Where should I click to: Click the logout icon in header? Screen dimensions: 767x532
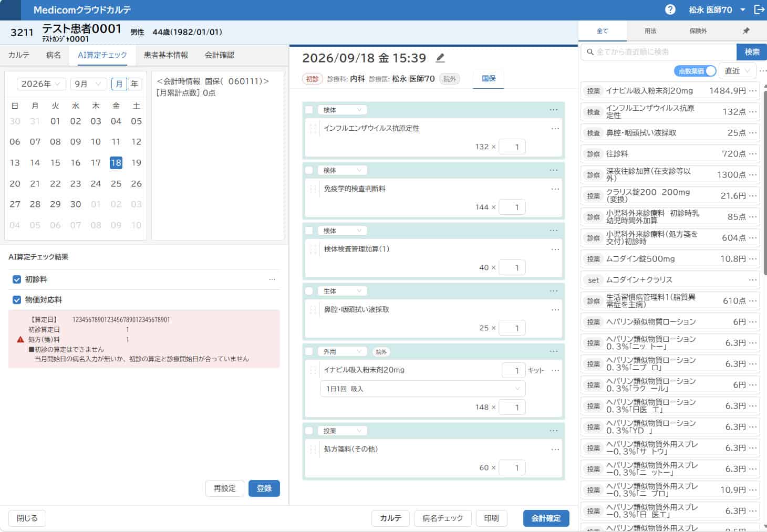tap(759, 9)
